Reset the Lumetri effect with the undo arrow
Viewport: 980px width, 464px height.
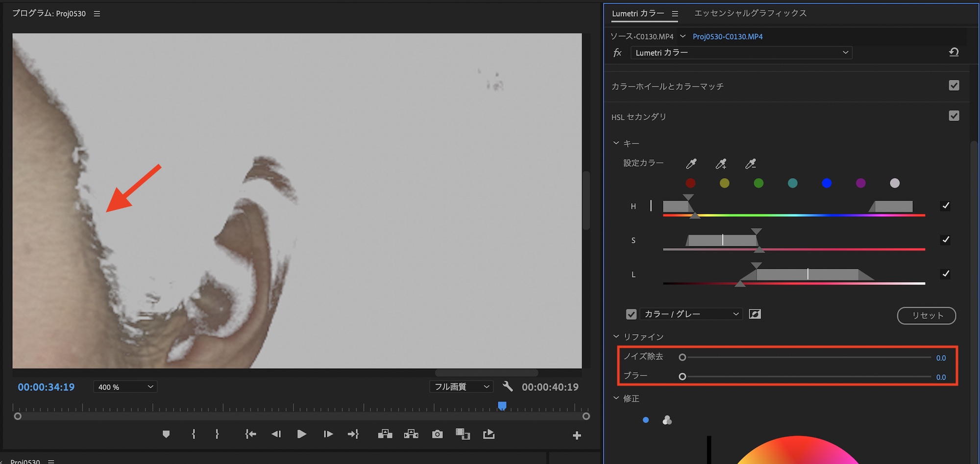click(x=954, y=52)
